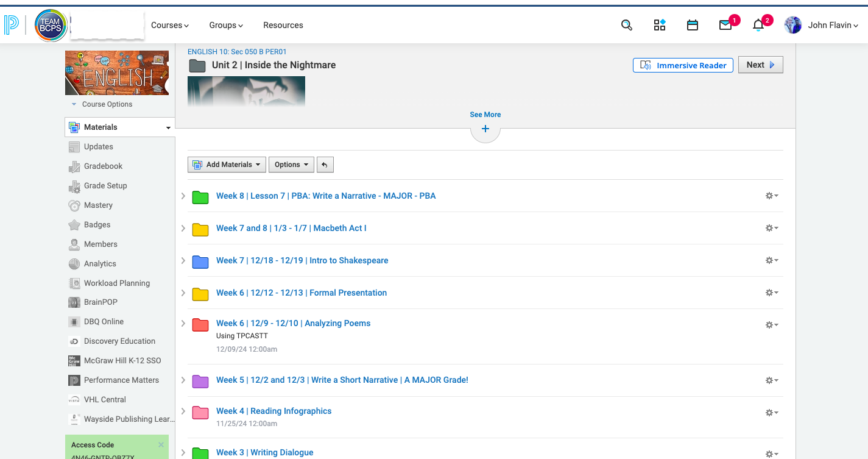Expand Course Options under the course image
868x459 pixels.
(102, 104)
